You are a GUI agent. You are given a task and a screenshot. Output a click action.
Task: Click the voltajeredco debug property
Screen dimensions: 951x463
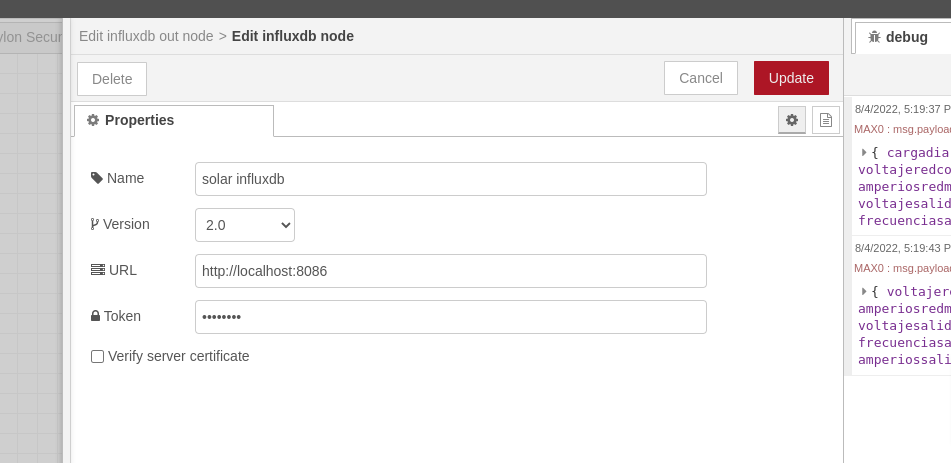click(x=904, y=169)
